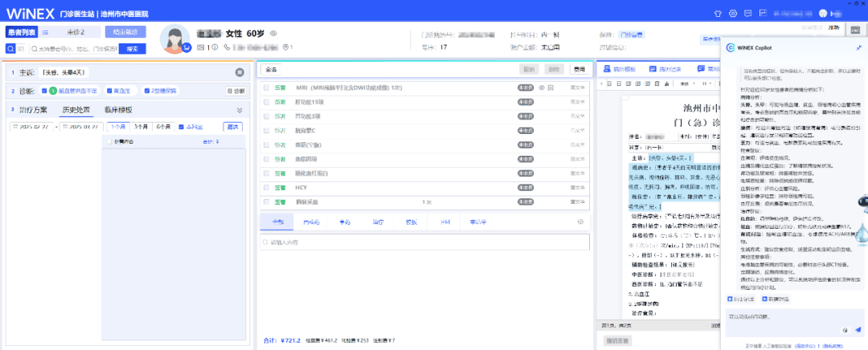Click the search magnifier icon beside patient search
Viewport: 868px width, 350px height.
(x=10, y=48)
